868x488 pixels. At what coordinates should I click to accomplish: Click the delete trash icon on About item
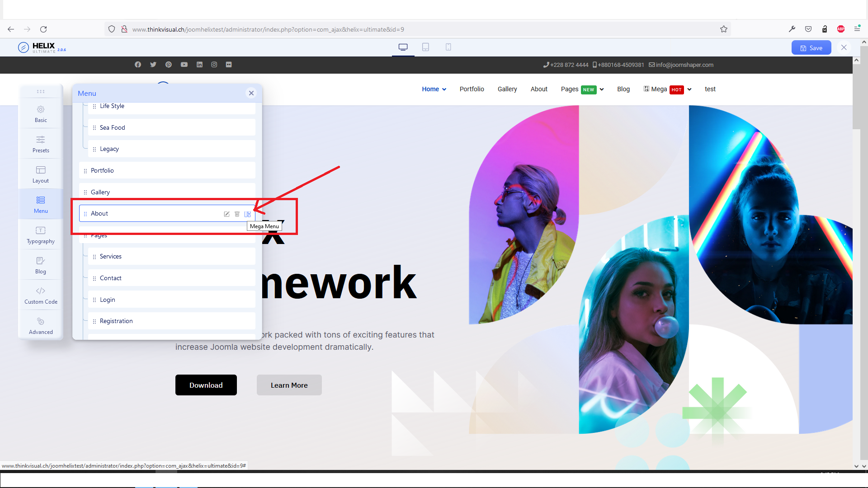click(x=237, y=214)
